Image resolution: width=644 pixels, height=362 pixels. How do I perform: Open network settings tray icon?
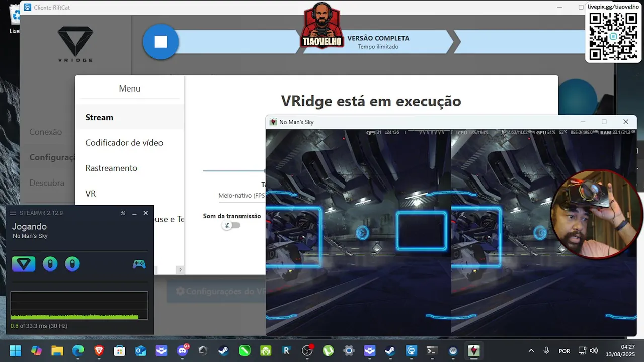click(582, 351)
